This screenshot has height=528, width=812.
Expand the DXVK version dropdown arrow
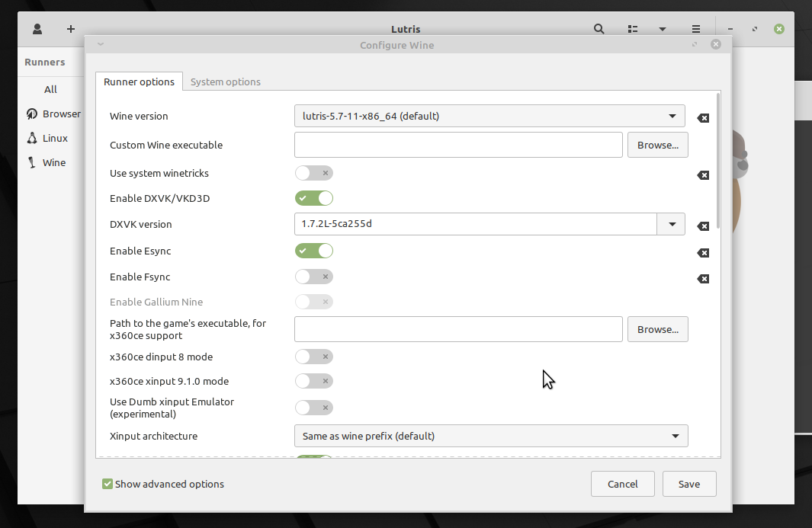coord(672,224)
